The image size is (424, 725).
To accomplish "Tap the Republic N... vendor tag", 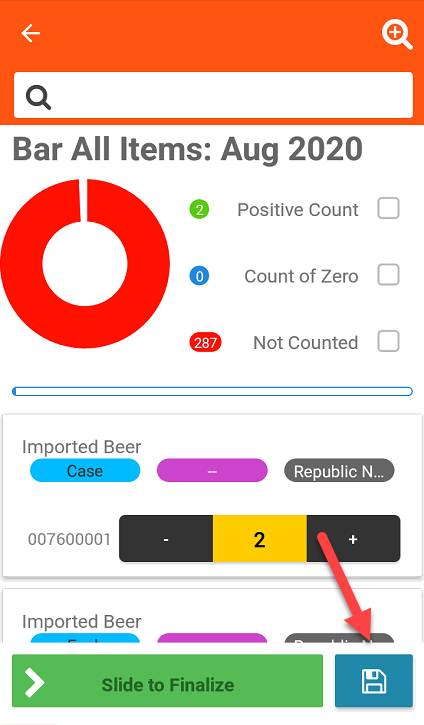I will point(339,471).
